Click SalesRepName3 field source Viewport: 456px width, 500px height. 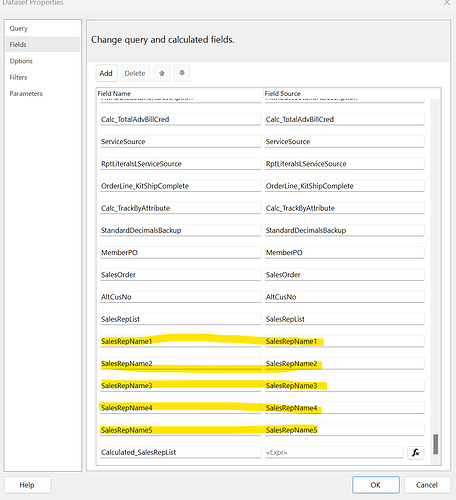coord(345,386)
